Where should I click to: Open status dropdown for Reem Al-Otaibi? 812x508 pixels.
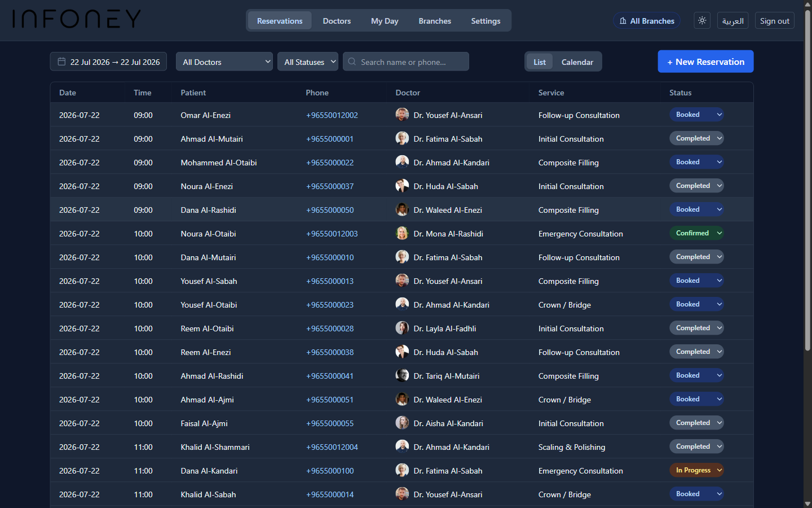pos(696,328)
